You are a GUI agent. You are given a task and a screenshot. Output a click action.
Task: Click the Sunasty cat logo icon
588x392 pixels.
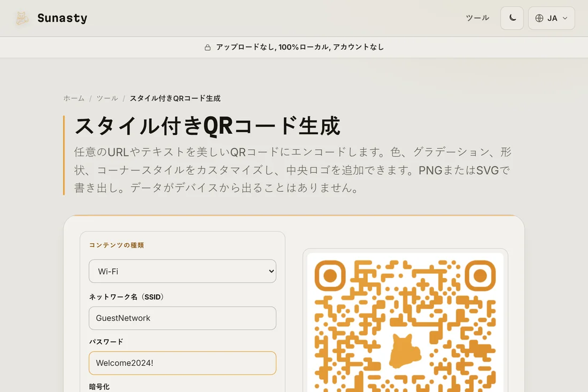[x=22, y=18]
